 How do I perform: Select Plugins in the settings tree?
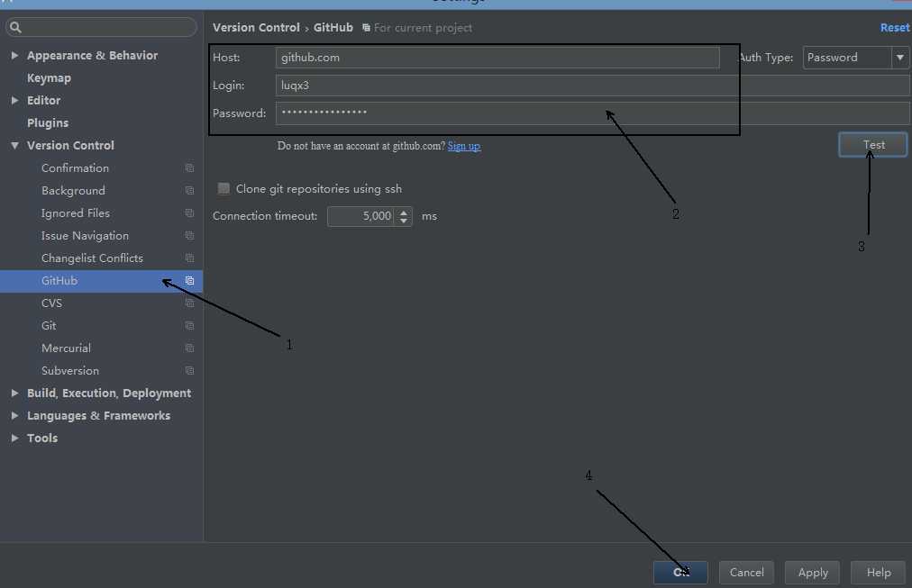(48, 122)
